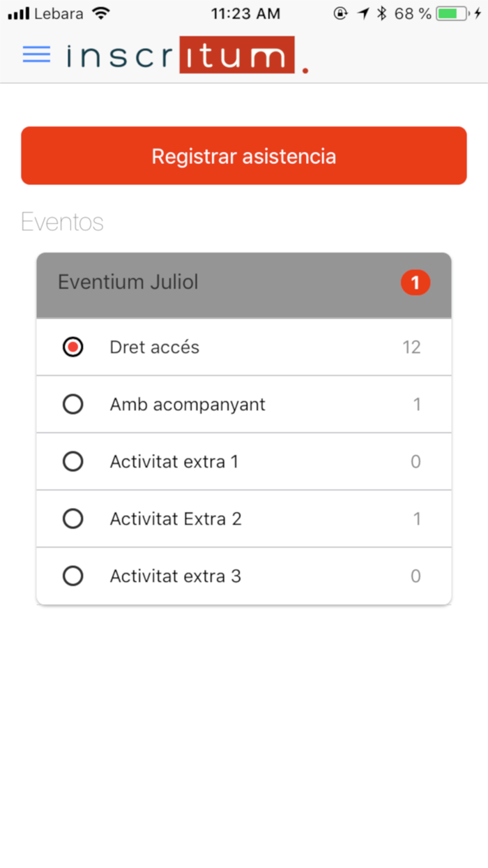Tap the Wi-Fi status icon
The width and height of the screenshot is (488, 868).
click(x=101, y=13)
